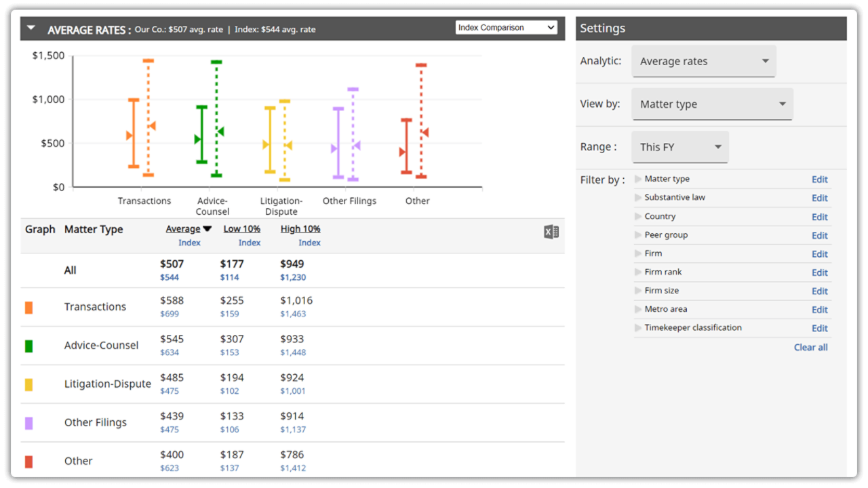Screen dimensions: 868x488
Task: Click the orange Transactions color swatch
Action: [28, 308]
